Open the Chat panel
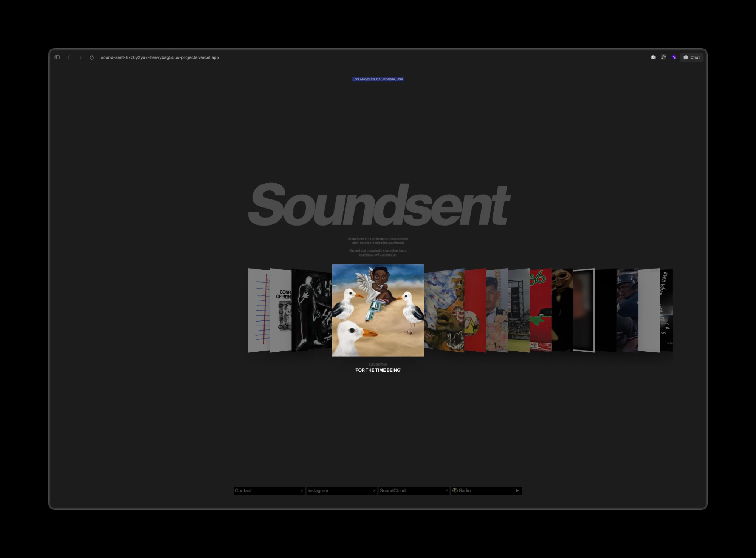Viewport: 756px width, 558px height. (x=691, y=57)
